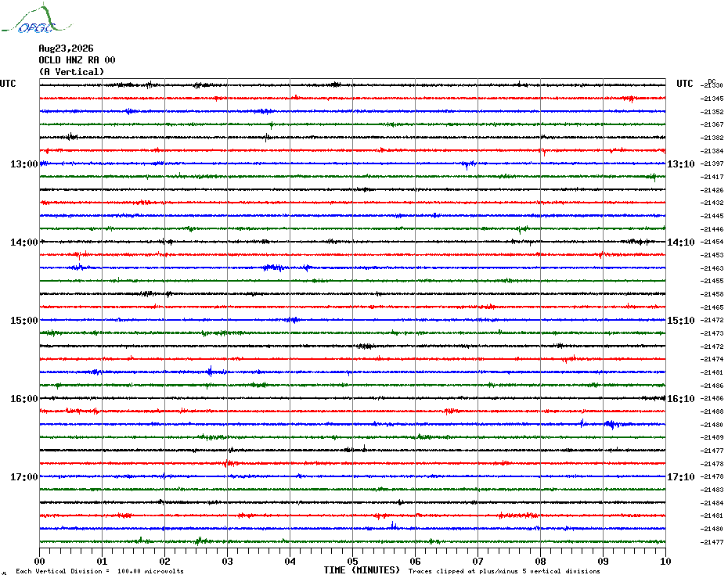
Task: Click the station label OCLD HNZ RA 00
Action: [77, 60]
